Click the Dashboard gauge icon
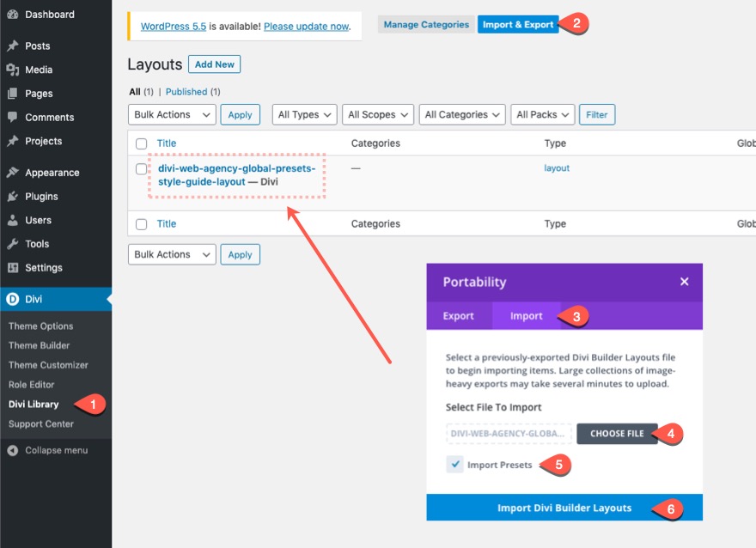 [13, 15]
